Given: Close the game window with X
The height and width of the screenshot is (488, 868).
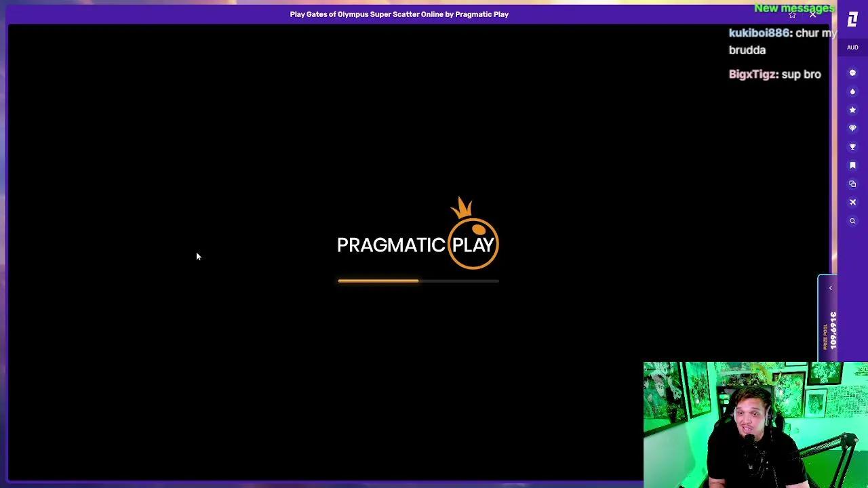Looking at the screenshot, I should click(x=812, y=15).
